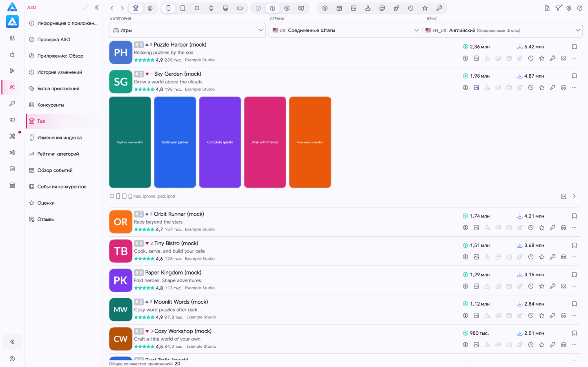Open the Tiny Bistro (mock) app title
The width and height of the screenshot is (588, 367).
click(x=176, y=243)
